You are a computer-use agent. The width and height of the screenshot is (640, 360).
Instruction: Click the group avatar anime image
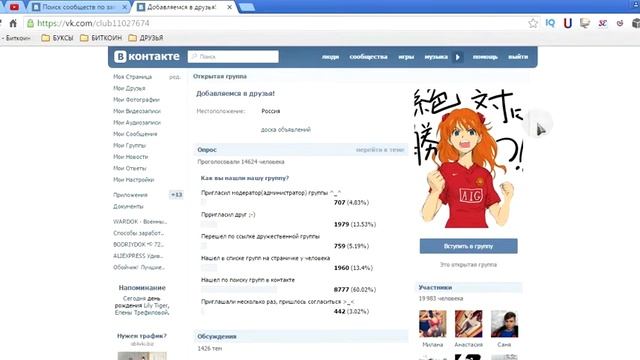[x=469, y=158]
